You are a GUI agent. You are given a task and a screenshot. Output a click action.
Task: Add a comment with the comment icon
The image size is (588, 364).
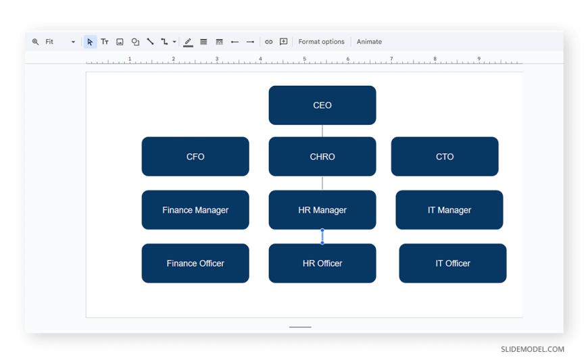coord(283,42)
